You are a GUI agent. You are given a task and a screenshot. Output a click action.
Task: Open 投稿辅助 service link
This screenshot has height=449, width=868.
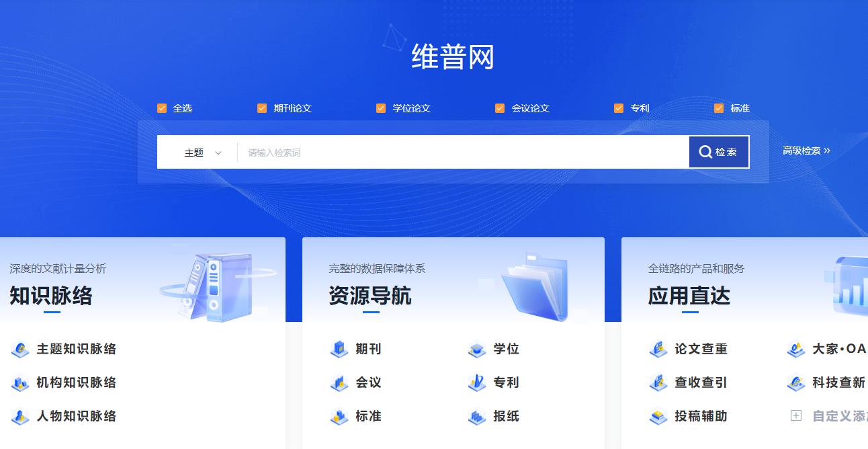point(701,416)
